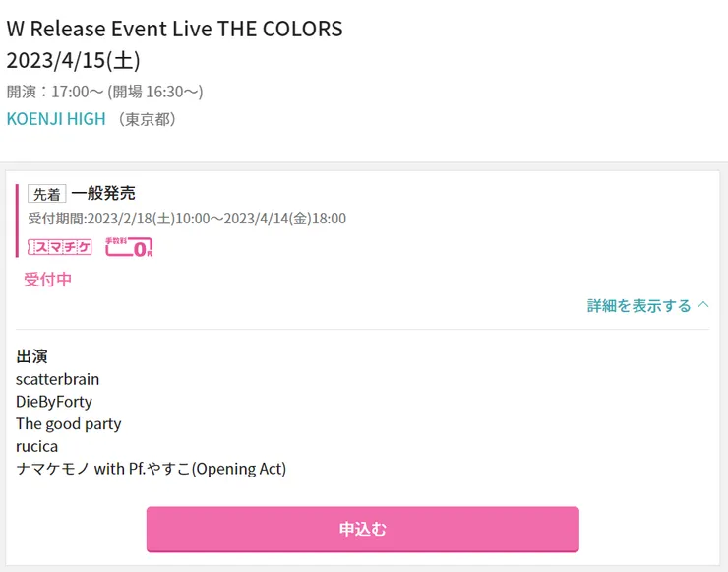Click the pink 受付中 status label
728x572 pixels.
coord(48,280)
